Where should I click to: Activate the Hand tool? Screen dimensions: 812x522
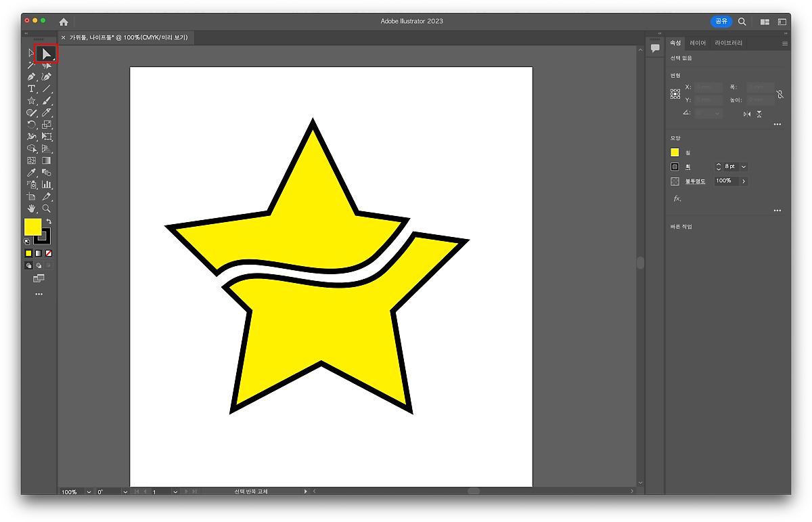(x=31, y=209)
